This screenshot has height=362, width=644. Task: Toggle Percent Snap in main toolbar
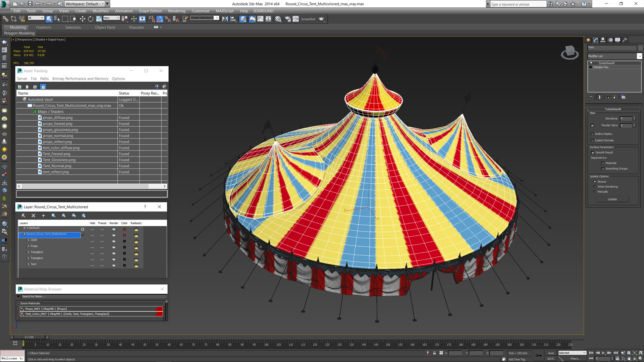point(167,19)
